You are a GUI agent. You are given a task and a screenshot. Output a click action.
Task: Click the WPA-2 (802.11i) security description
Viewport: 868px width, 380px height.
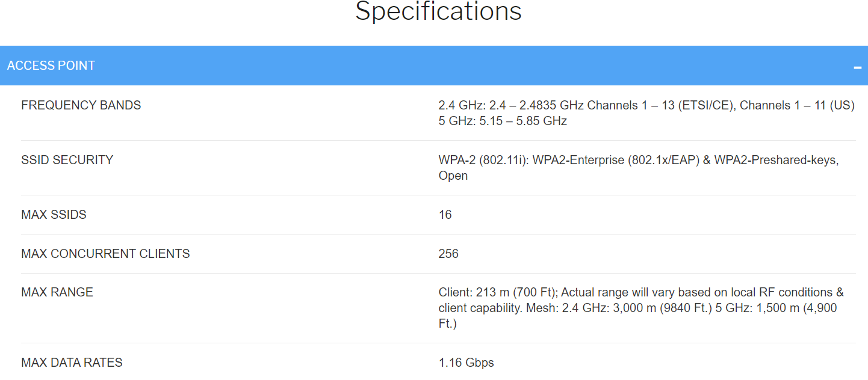tap(639, 168)
